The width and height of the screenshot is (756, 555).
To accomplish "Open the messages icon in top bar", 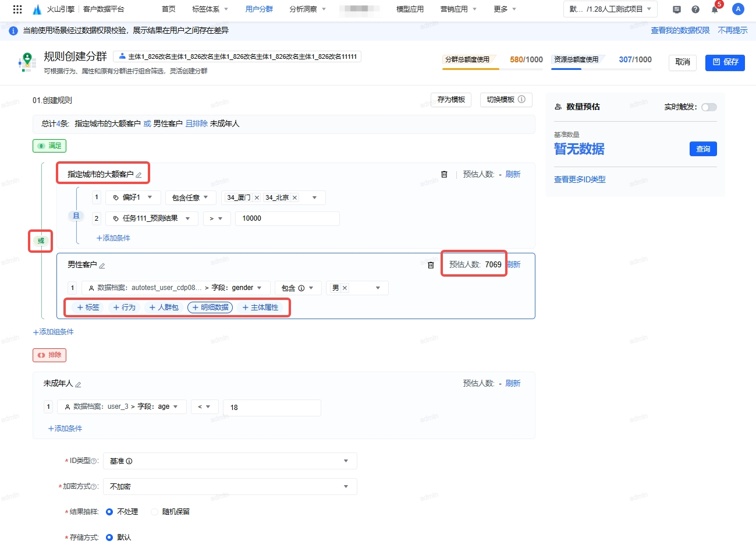I will click(x=676, y=9).
